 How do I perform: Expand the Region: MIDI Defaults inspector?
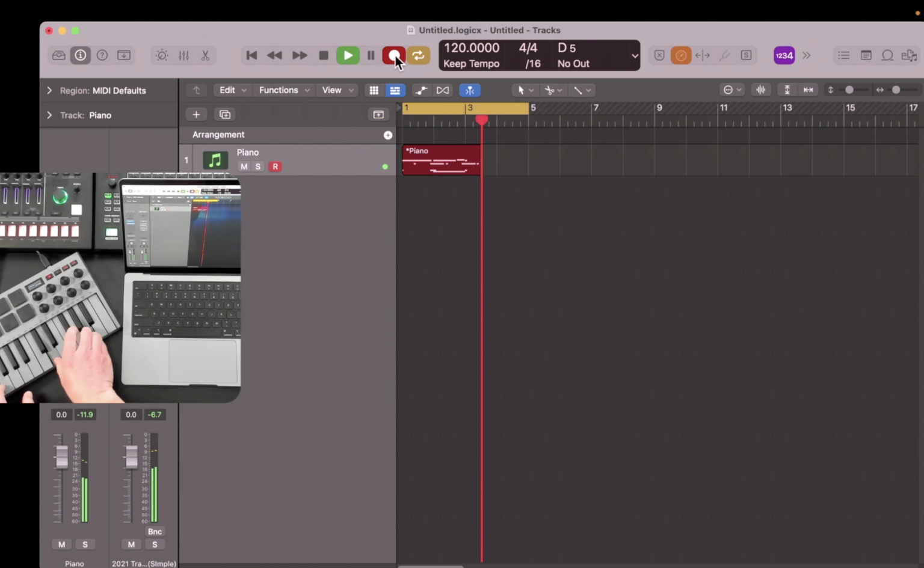(x=49, y=90)
